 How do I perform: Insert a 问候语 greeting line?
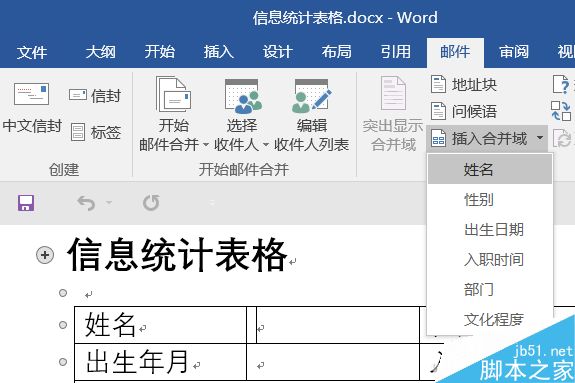(x=464, y=111)
